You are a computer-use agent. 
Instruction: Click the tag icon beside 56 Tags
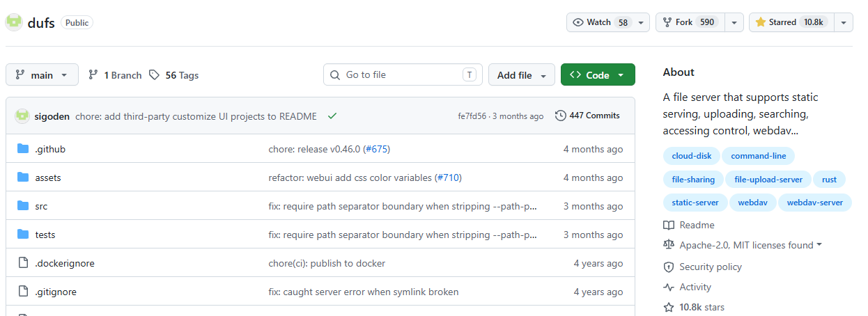(x=154, y=74)
